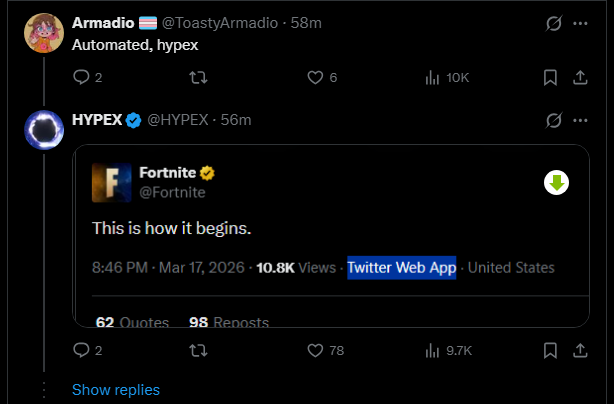Viewport: 614px width, 404px height.
Task: Expand thread with Show replies
Action: [116, 390]
